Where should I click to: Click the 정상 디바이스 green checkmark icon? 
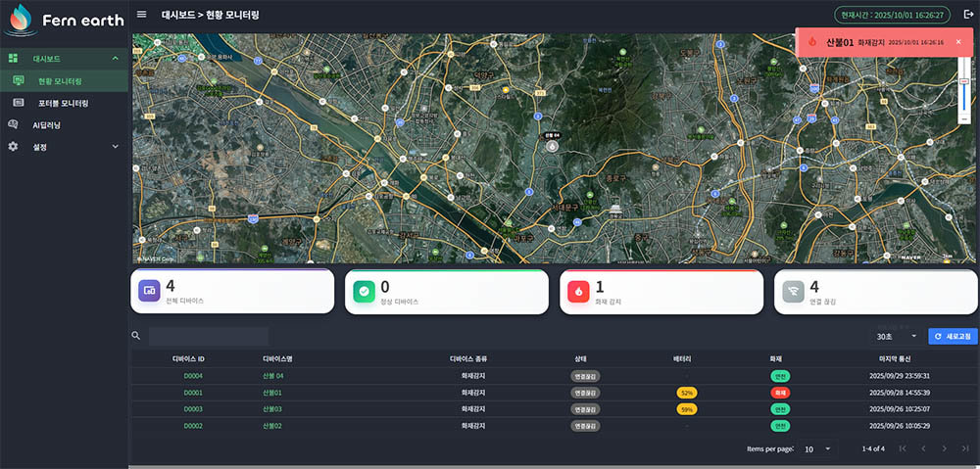click(364, 291)
